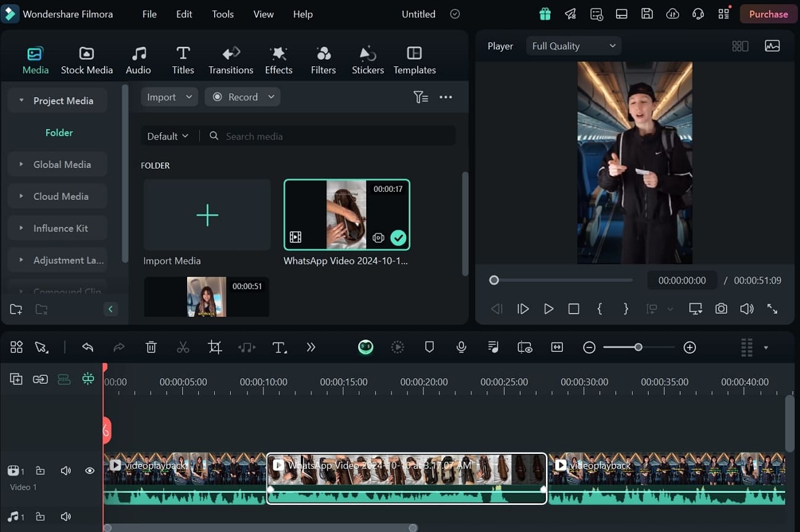
Task: Toggle timeline snapping icon
Action: [x=88, y=379]
